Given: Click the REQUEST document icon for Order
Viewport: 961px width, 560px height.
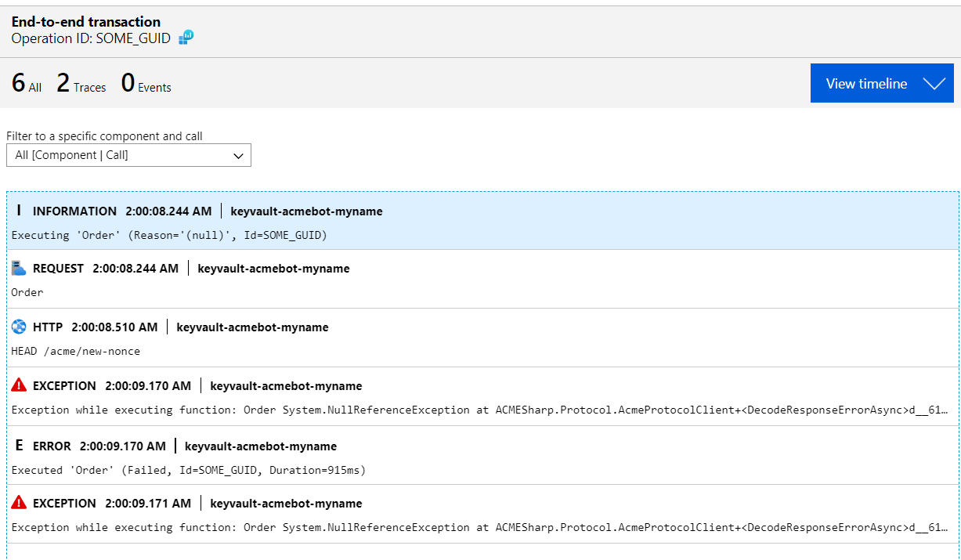Looking at the screenshot, I should pos(17,267).
